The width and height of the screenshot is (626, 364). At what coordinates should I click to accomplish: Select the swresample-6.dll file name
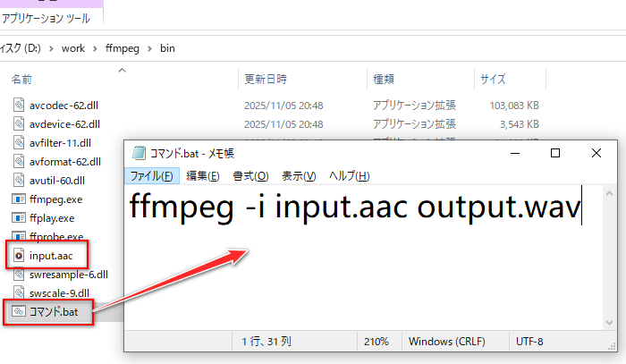pos(69,275)
